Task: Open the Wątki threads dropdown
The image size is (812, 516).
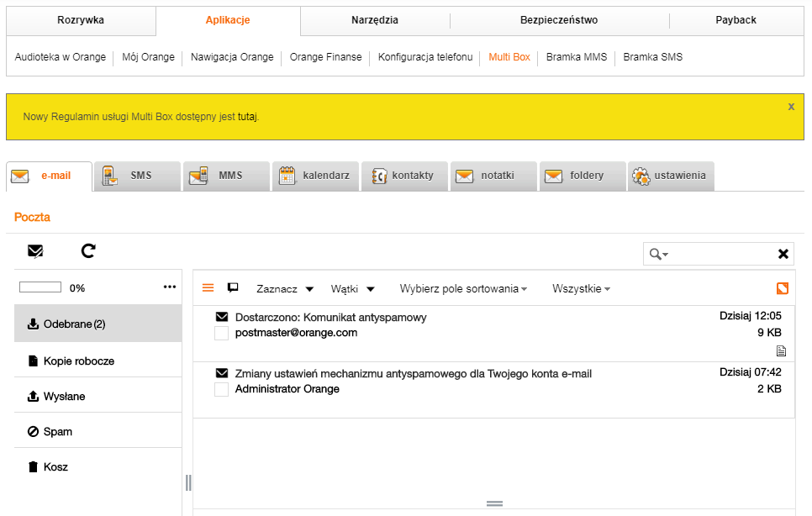Action: (x=352, y=289)
